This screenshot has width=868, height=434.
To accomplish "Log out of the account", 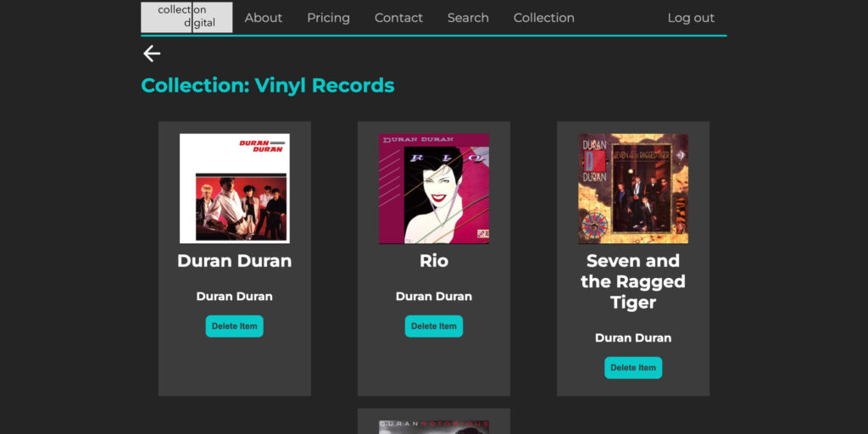I will click(691, 18).
